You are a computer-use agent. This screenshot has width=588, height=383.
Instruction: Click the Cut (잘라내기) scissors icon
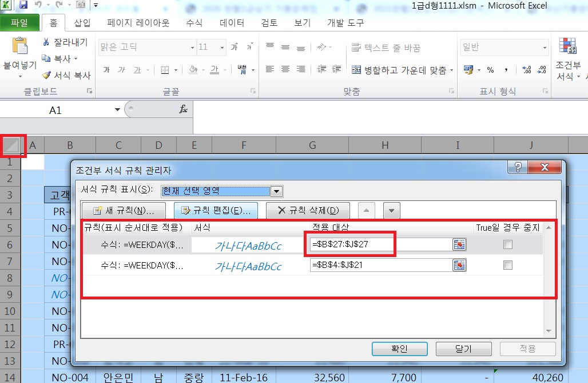pyautogui.click(x=47, y=42)
